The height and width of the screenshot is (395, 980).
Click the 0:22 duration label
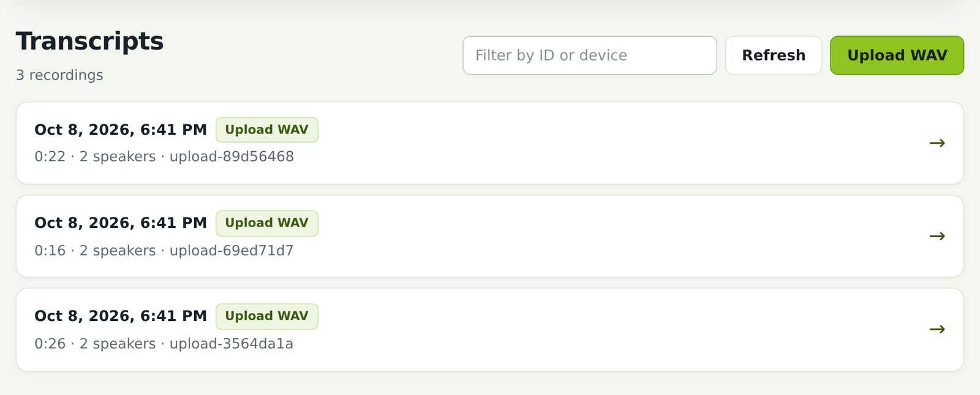pyautogui.click(x=50, y=157)
